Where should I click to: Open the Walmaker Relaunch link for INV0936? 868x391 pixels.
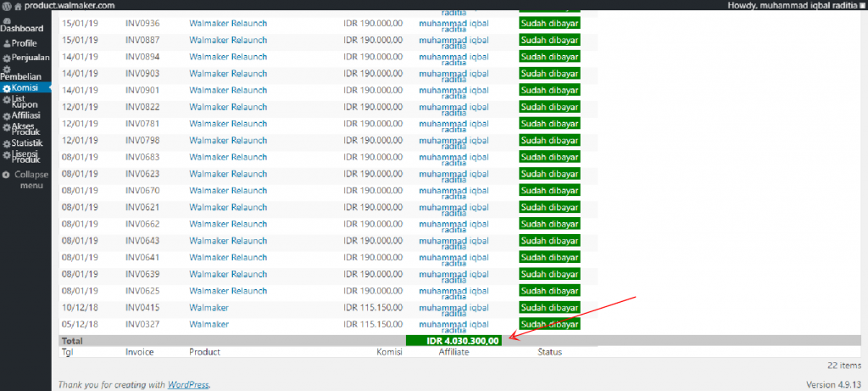[228, 23]
